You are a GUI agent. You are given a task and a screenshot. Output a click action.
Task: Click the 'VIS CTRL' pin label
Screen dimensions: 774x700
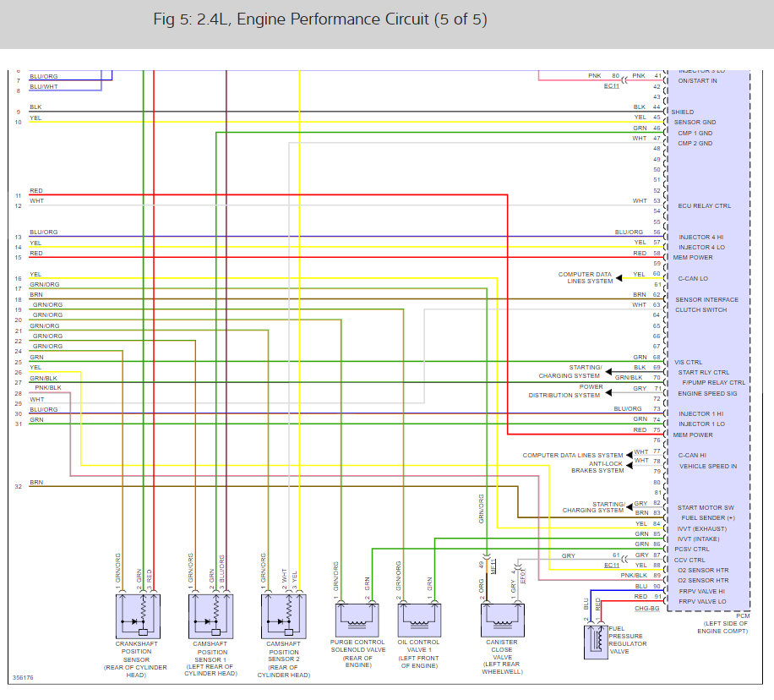tap(688, 362)
